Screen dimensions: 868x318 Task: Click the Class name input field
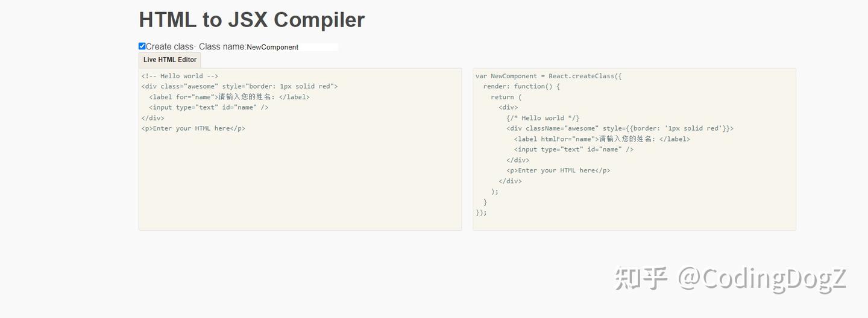[x=292, y=47]
